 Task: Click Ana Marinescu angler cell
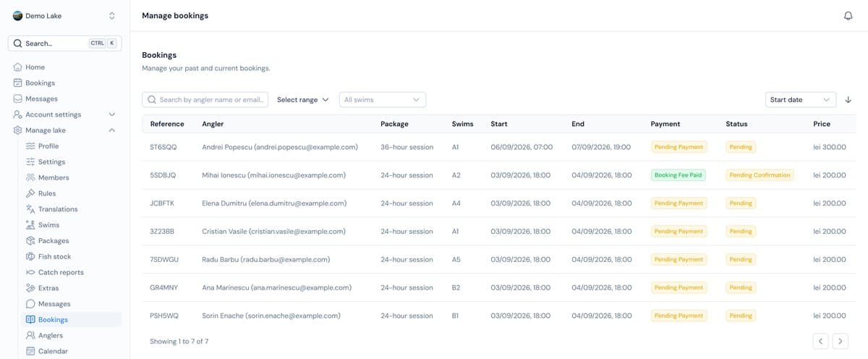click(277, 288)
